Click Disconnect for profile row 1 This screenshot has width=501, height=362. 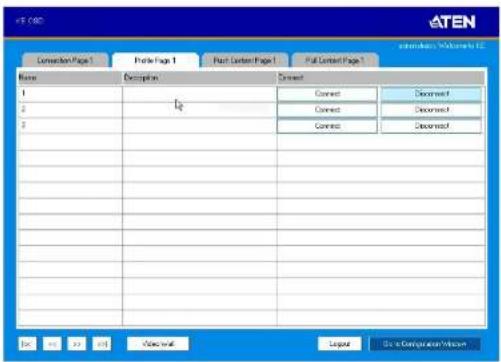coord(431,94)
